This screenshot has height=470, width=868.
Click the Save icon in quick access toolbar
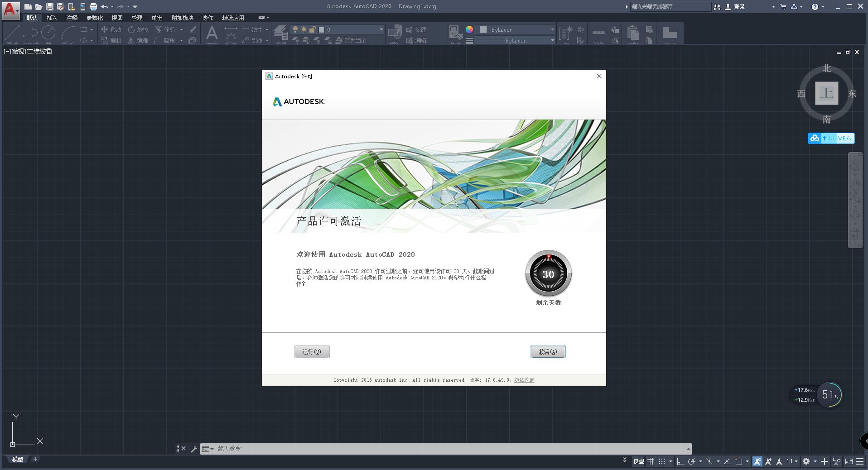50,7
